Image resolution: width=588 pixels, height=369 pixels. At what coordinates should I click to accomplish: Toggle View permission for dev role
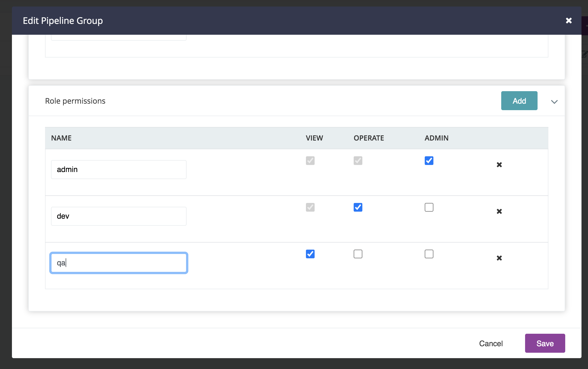pyautogui.click(x=310, y=207)
